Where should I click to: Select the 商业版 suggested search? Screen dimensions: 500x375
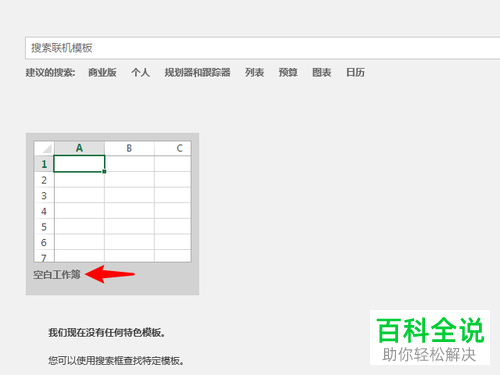pos(102,72)
